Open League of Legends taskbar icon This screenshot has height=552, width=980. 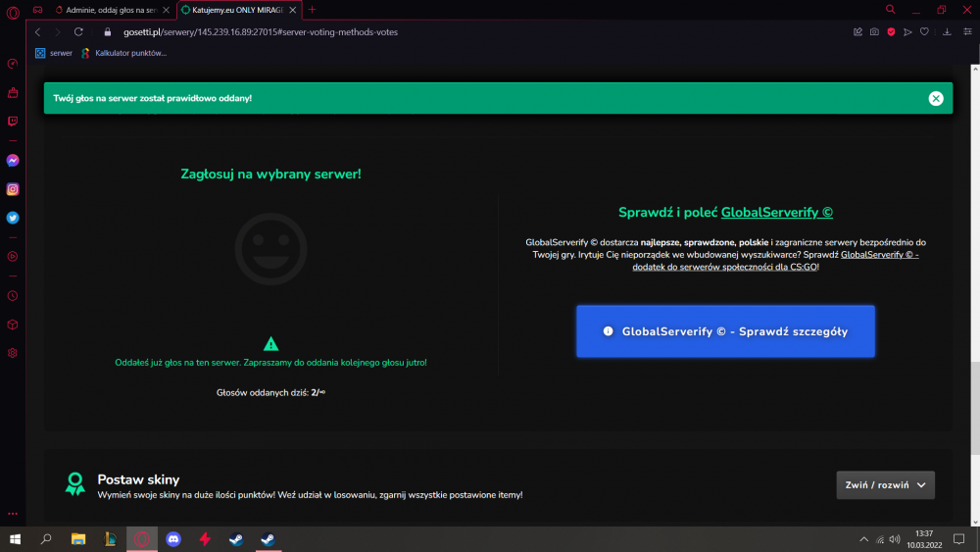[110, 539]
